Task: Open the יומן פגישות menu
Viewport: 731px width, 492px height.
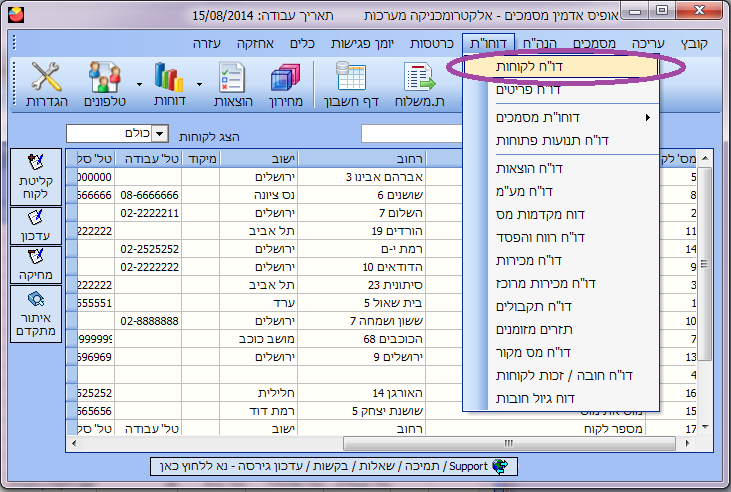Action: tap(362, 44)
